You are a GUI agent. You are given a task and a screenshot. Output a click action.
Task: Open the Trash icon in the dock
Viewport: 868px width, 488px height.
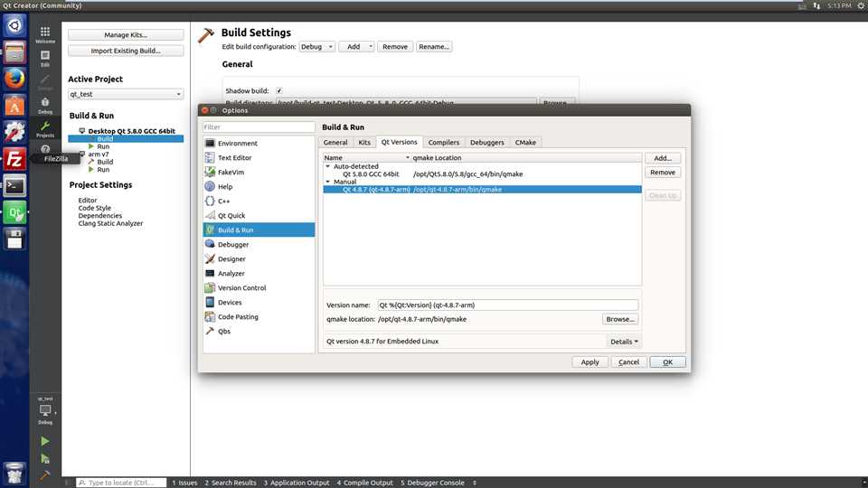(x=14, y=473)
